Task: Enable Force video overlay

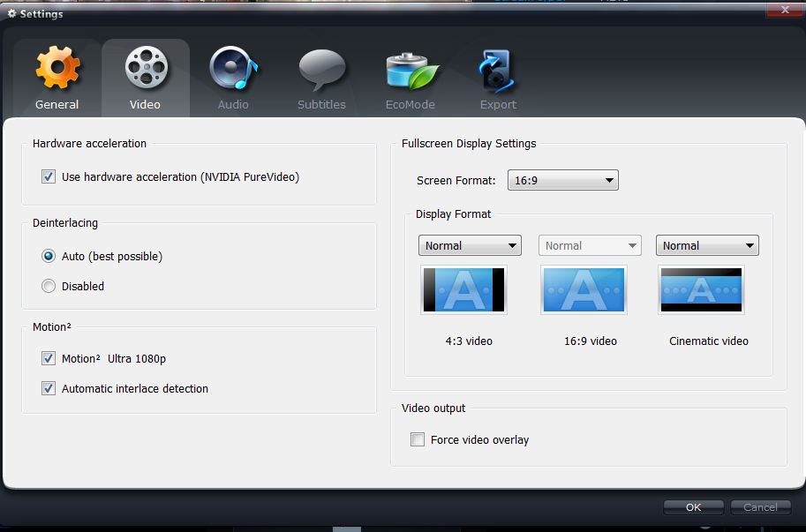Action: point(418,439)
